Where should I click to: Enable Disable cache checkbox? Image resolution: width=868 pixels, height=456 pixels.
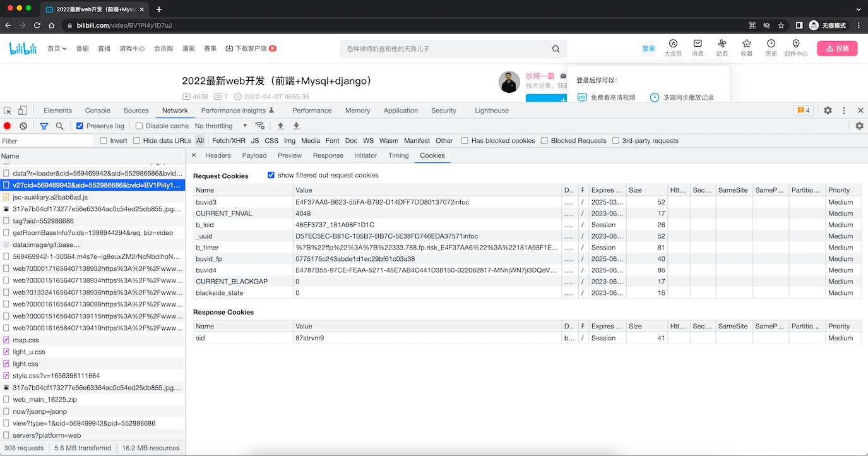point(139,126)
